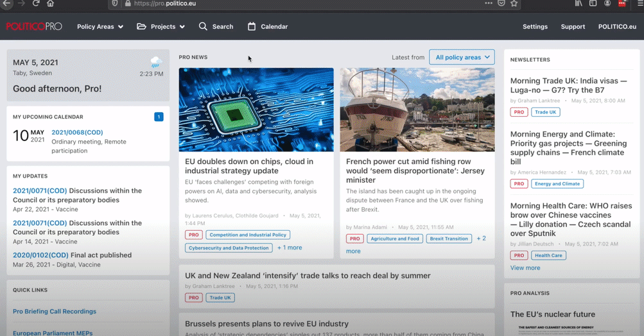
Task: Open browser page actions three-dot icon
Action: pyautogui.click(x=489, y=3)
